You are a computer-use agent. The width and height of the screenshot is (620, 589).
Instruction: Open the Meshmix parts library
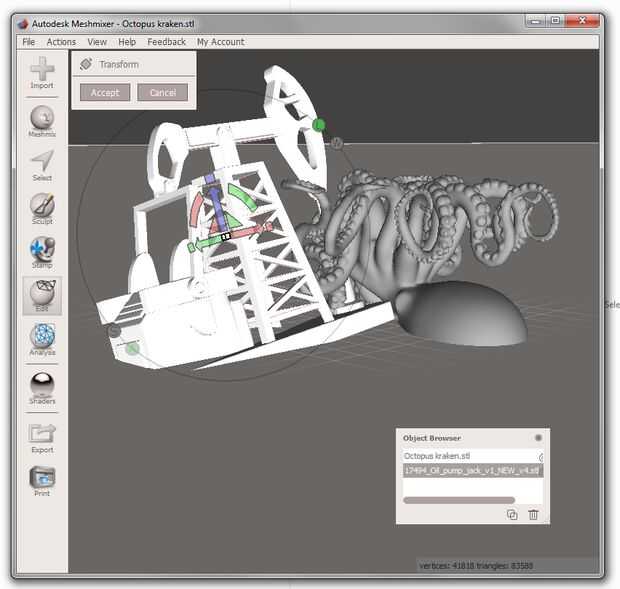click(x=42, y=121)
